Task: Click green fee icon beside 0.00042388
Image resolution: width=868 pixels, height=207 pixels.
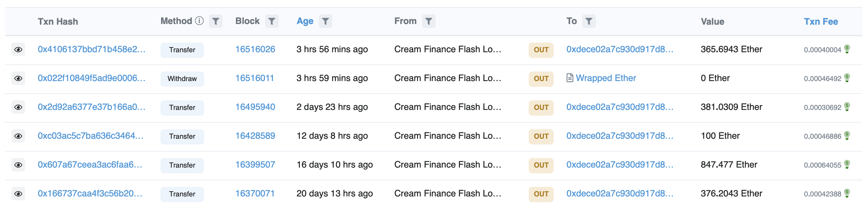Action: (847, 193)
